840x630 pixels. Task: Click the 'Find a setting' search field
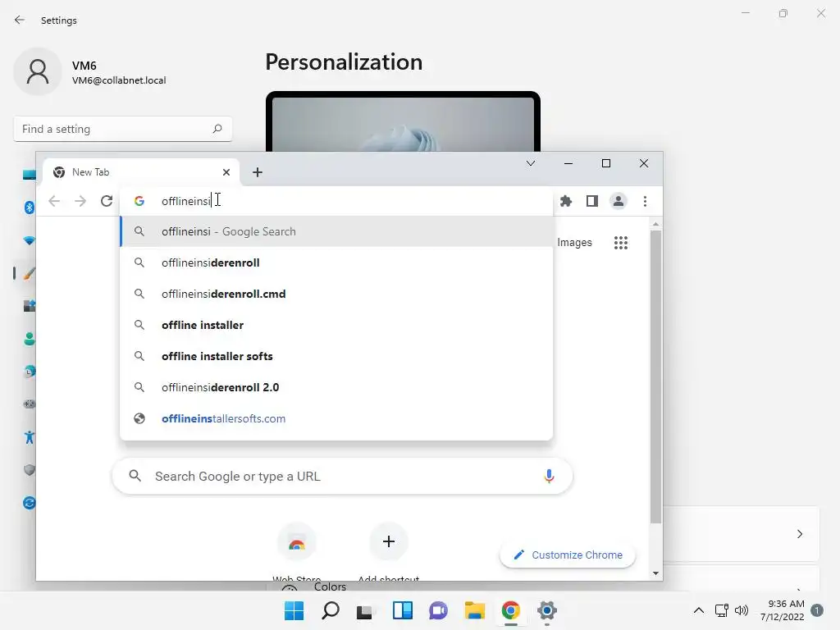123,129
